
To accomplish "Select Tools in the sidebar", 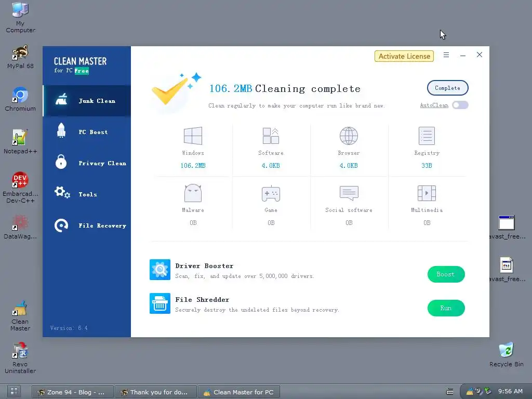I will 87,194.
